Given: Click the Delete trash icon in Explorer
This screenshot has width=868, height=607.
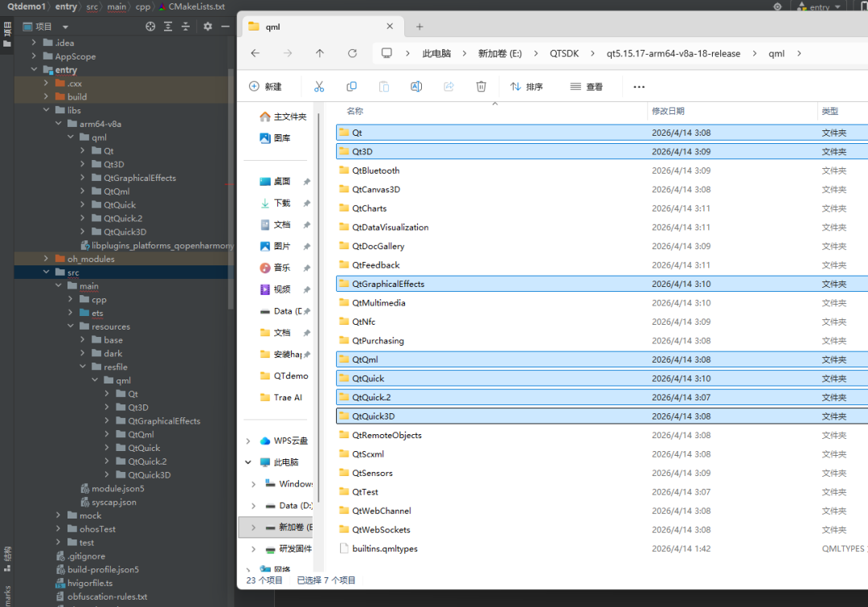Looking at the screenshot, I should pos(481,86).
